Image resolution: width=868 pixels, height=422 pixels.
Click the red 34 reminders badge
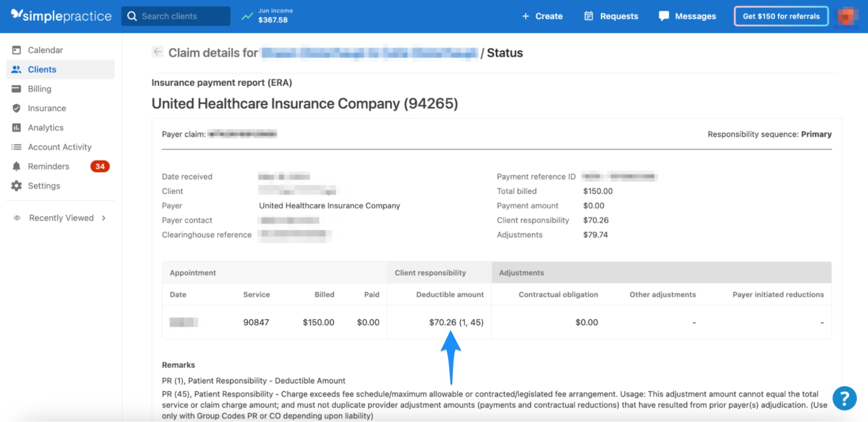pyautogui.click(x=100, y=166)
